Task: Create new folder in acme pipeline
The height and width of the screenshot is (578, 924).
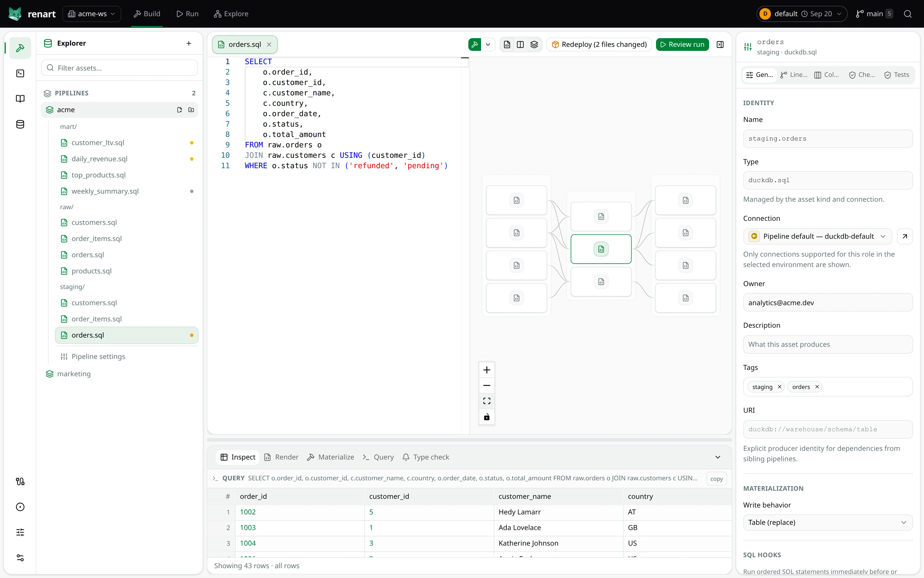Action: 191,110
